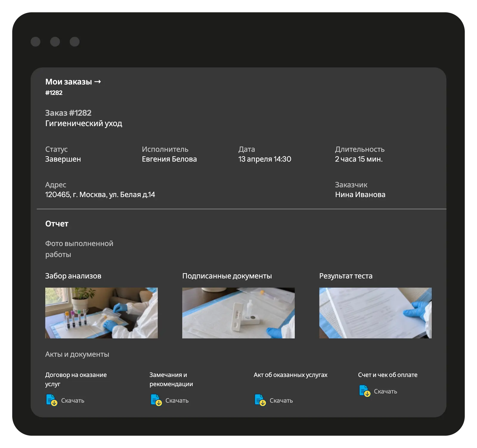The width and height of the screenshot is (477, 448).
Task: Click the address 120465, г. Москва, ул. Белая д.14
Action: tap(100, 195)
